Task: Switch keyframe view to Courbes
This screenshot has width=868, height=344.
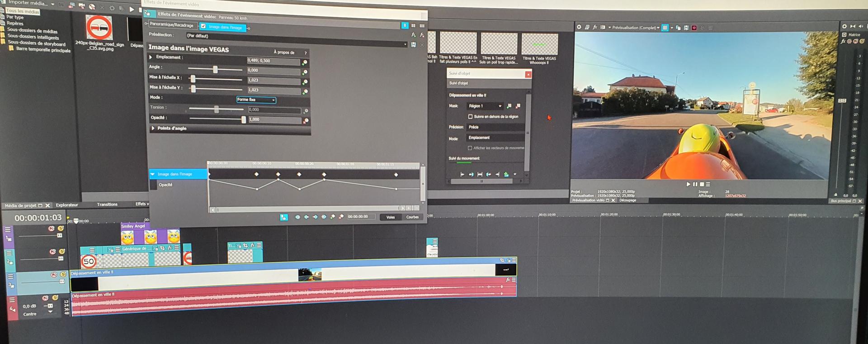Action: (x=412, y=217)
